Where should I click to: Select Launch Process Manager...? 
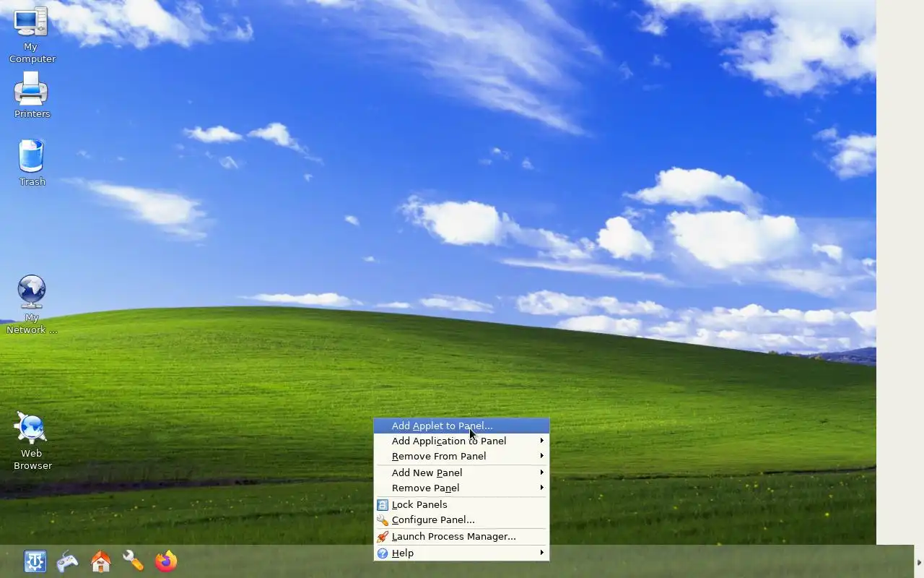click(461, 536)
